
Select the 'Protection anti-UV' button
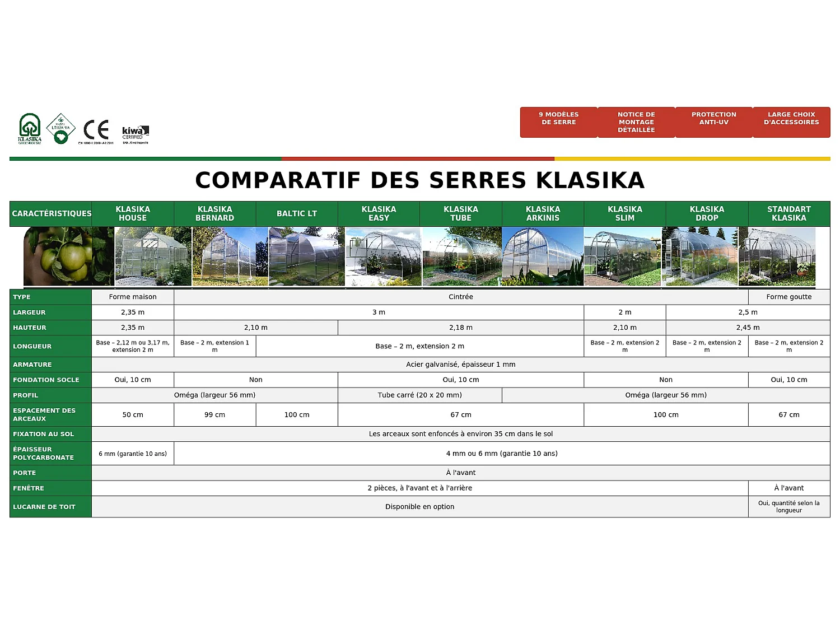pyautogui.click(x=714, y=122)
